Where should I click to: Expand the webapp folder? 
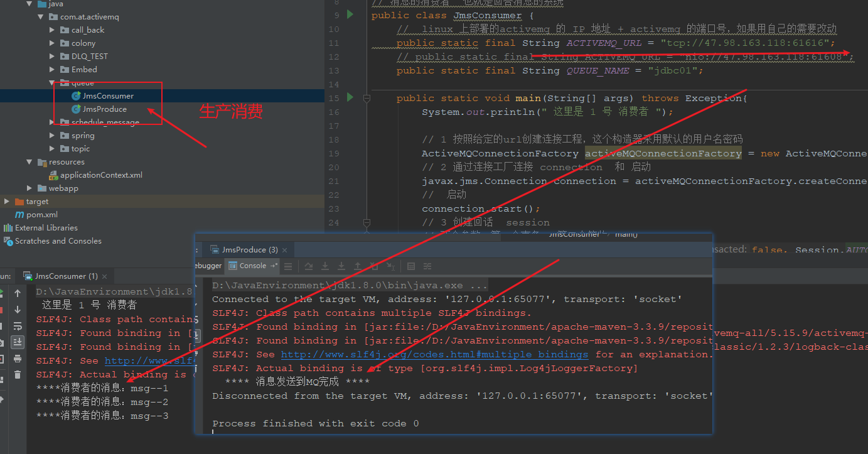29,188
